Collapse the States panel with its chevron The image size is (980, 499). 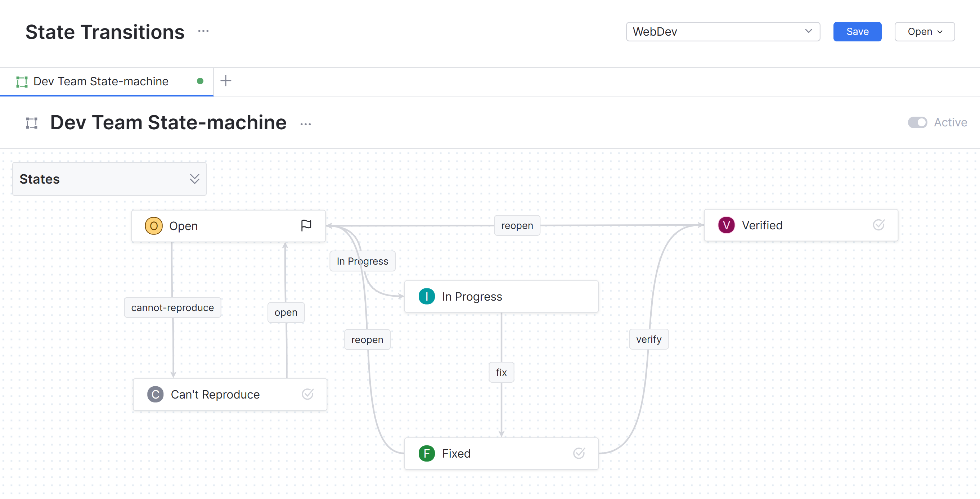coord(194,179)
